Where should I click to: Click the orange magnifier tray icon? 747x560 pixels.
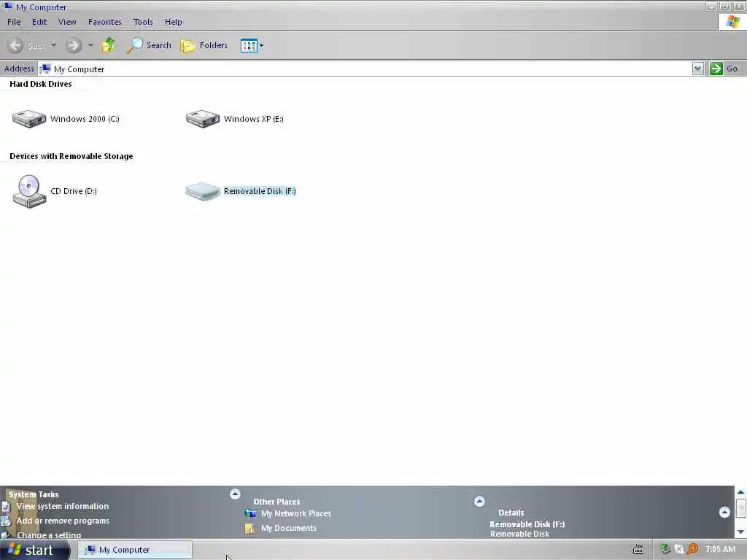(693, 549)
